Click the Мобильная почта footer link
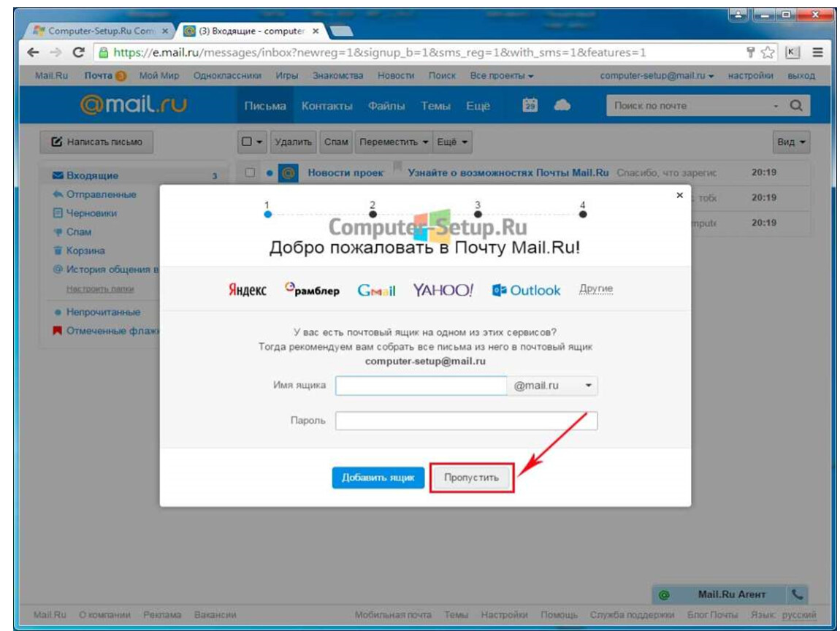The width and height of the screenshot is (840, 631). pos(393,614)
